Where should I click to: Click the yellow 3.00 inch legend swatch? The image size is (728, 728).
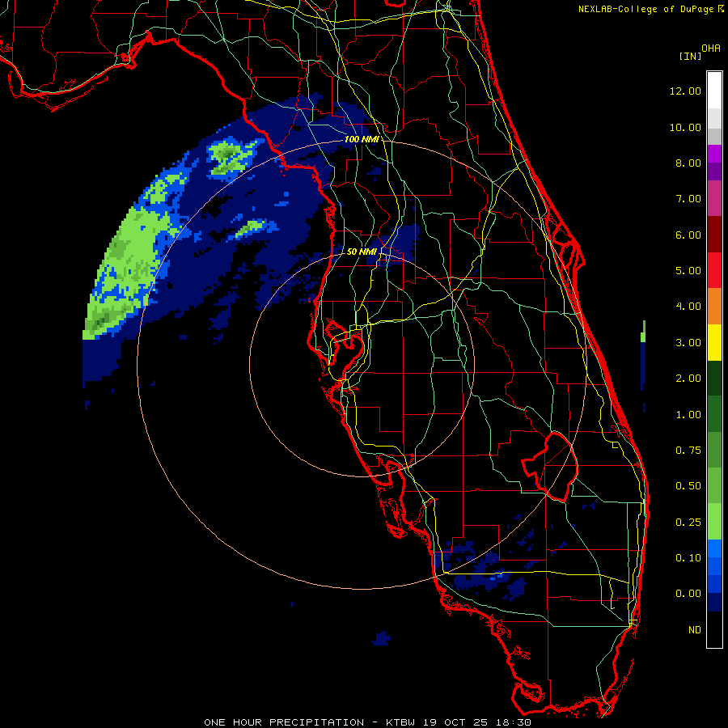coord(714,342)
